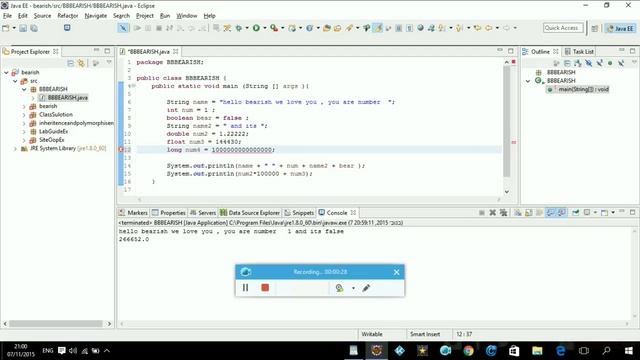Toggle Show Console When Standard Error Changes
The image size is (640, 360).
(x=562, y=213)
